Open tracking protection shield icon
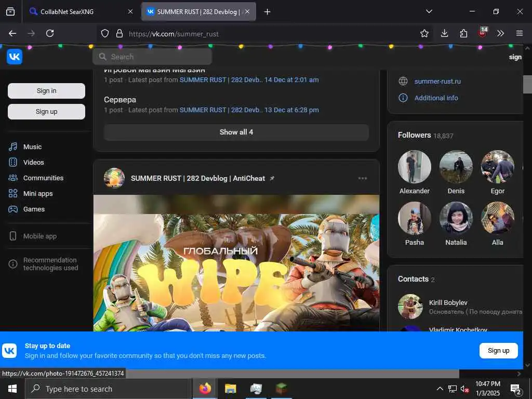The width and height of the screenshot is (532, 399). click(x=105, y=33)
